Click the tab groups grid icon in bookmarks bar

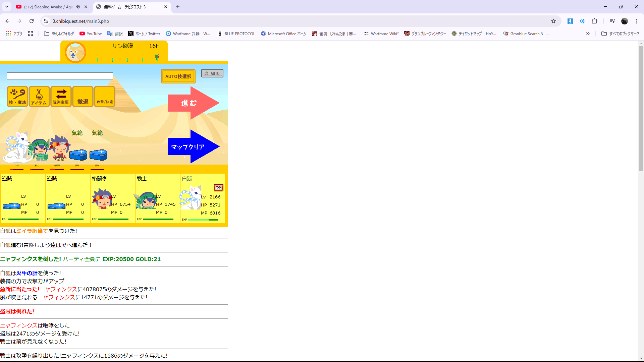pyautogui.click(x=31, y=34)
